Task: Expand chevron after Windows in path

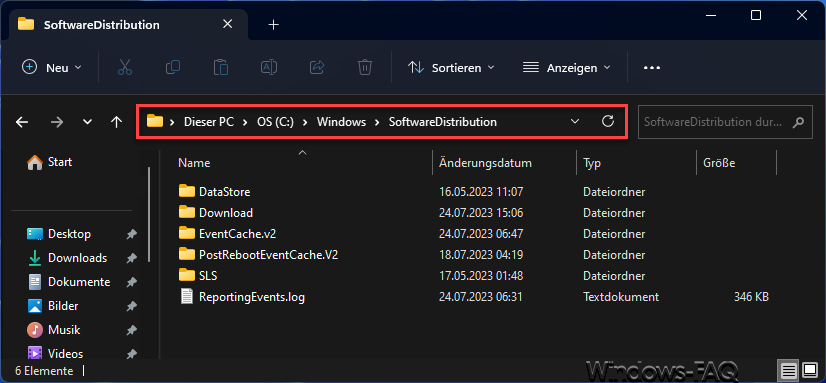Action: (377, 122)
